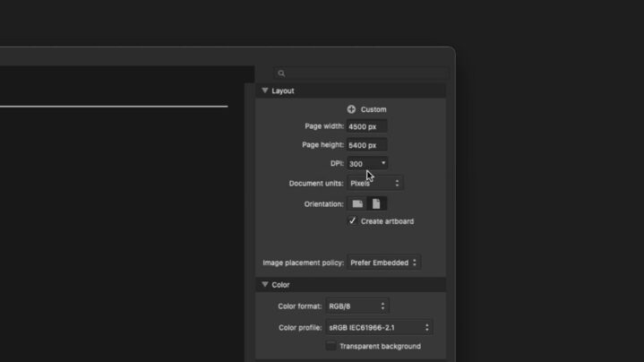Toggle the Create artboard checkbox
The width and height of the screenshot is (644, 362).
coord(352,221)
